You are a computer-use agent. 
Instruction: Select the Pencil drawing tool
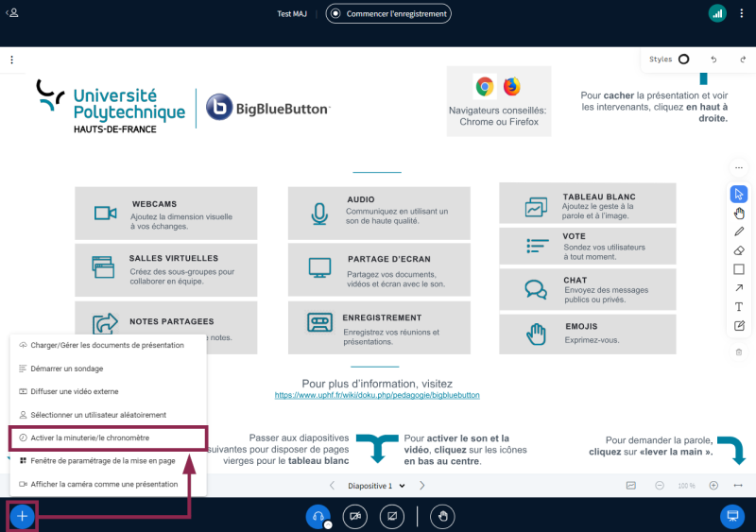click(739, 232)
